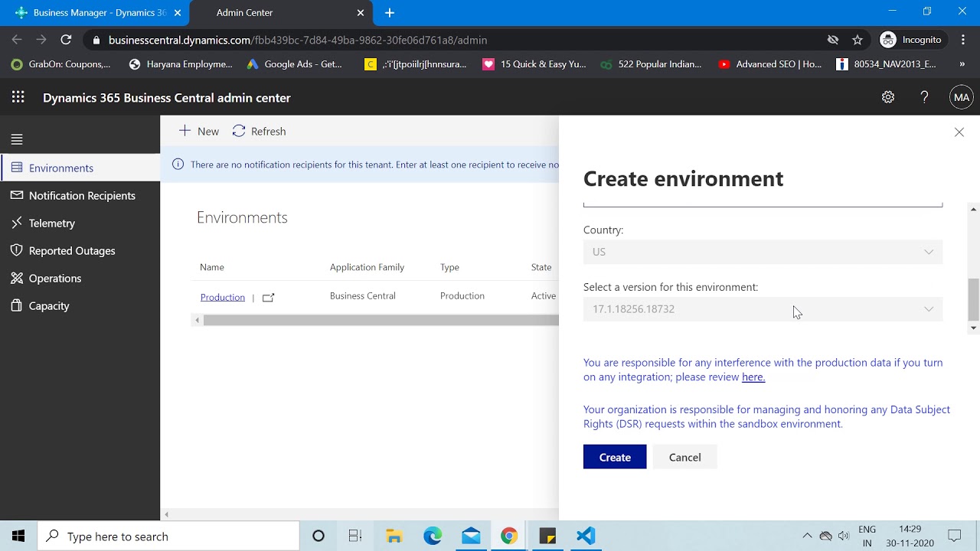Close the Business Manager tab

[178, 13]
